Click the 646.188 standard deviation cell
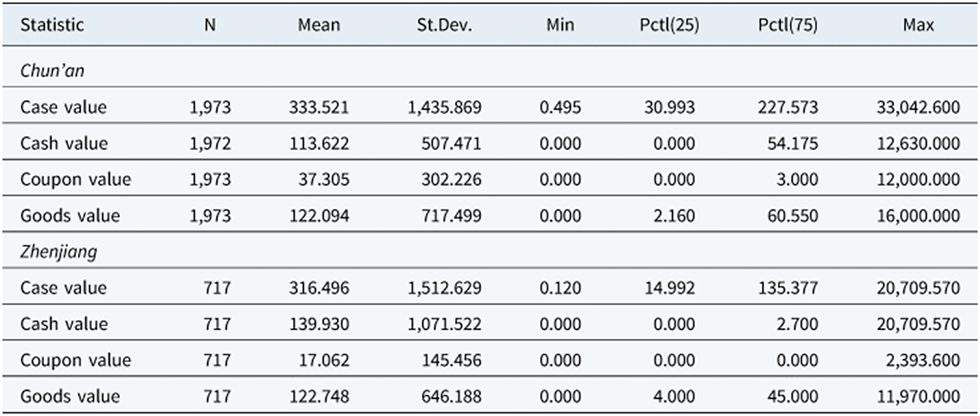The image size is (980, 416). click(x=451, y=396)
